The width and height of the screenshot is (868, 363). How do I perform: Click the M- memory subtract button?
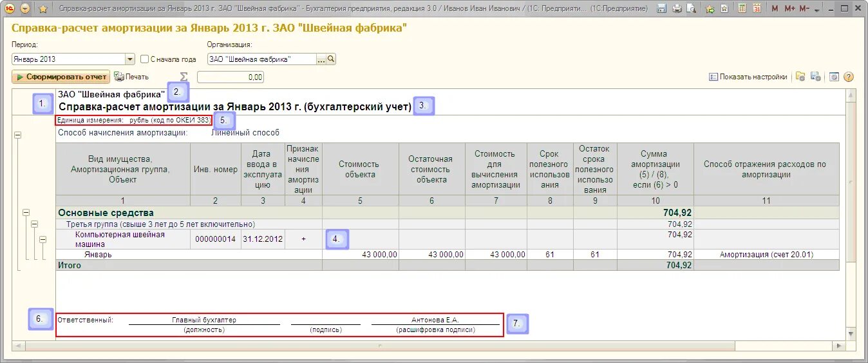(804, 8)
